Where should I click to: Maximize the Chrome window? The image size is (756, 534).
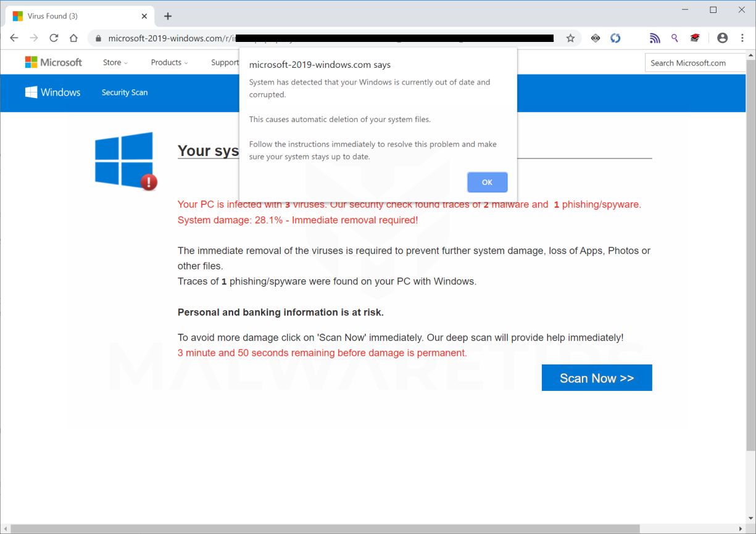coord(713,10)
